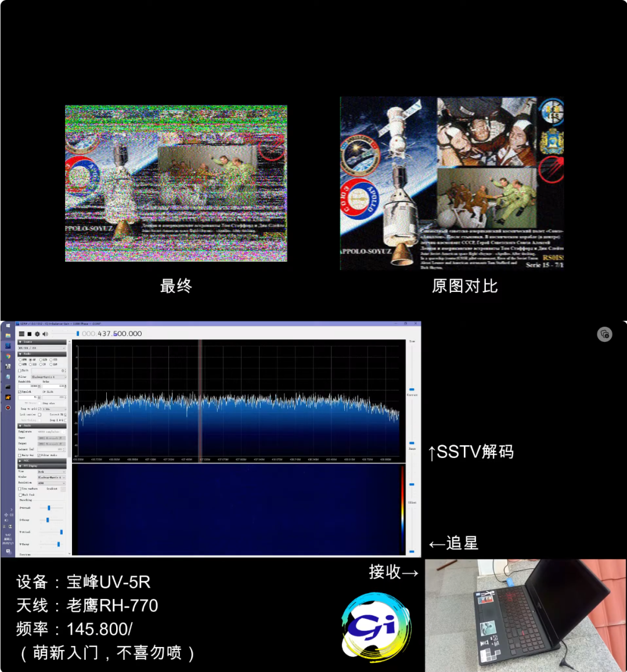Toggle the Filter Audio checkbox
The height and width of the screenshot is (672, 627).
pyautogui.click(x=38, y=455)
